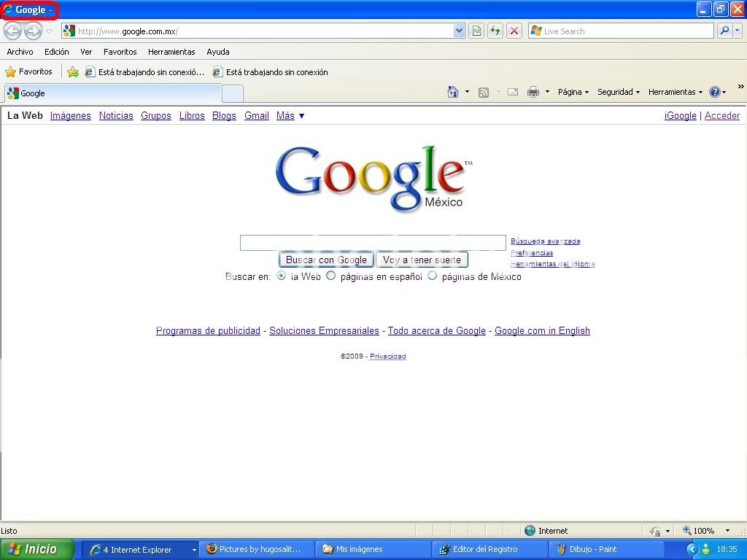Click the Forward navigation arrow

(33, 31)
